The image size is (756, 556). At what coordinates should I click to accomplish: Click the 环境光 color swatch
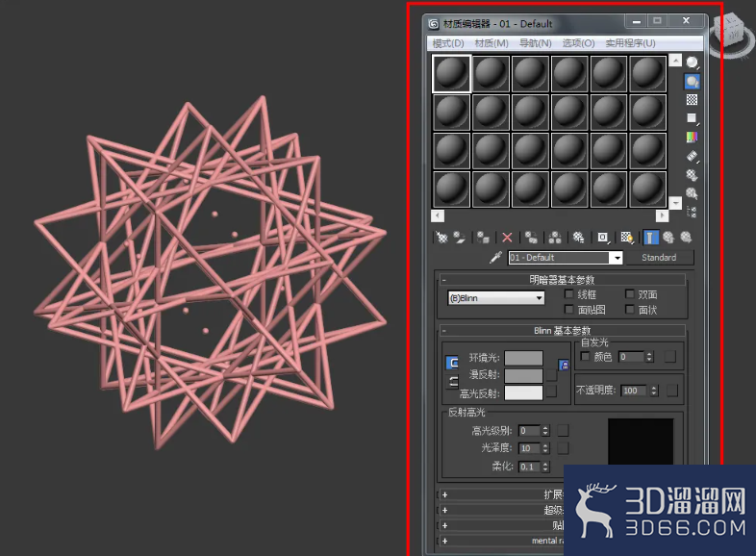point(523,358)
